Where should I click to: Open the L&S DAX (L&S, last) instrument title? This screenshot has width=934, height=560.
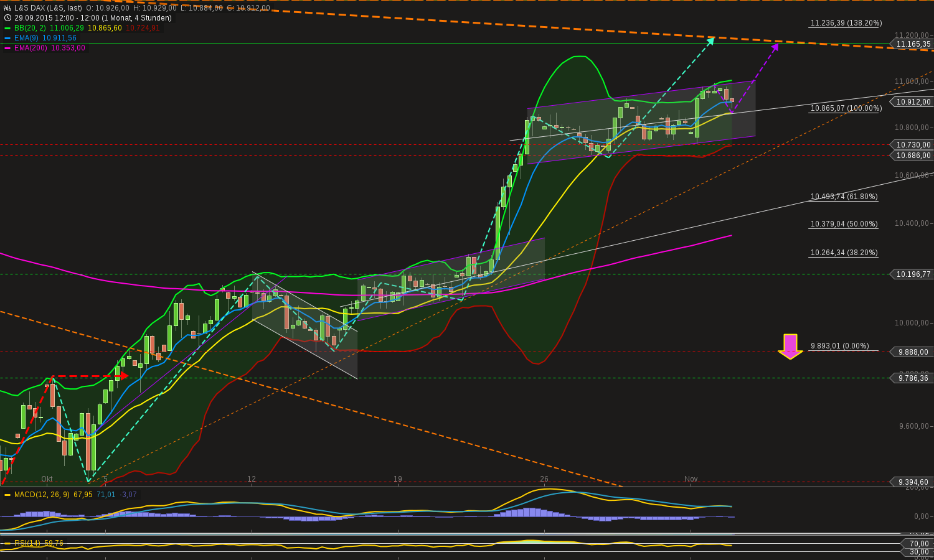point(49,8)
